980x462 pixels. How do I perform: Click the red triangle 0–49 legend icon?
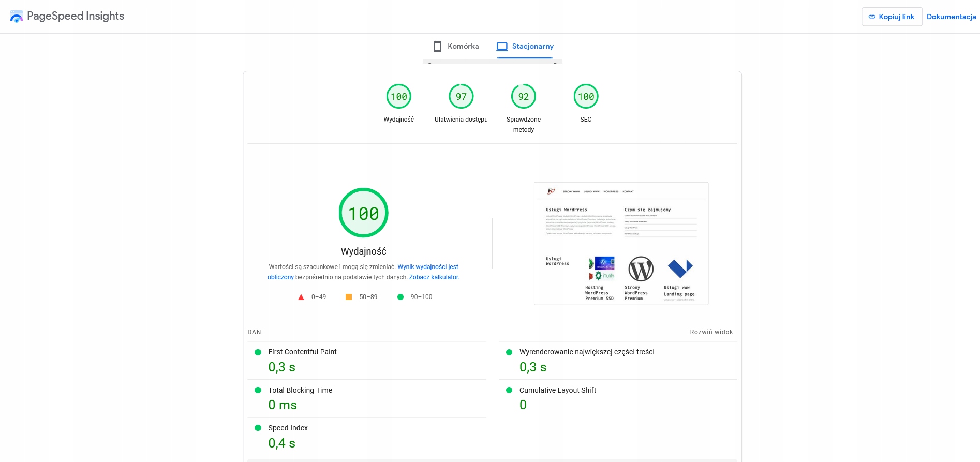click(x=301, y=297)
